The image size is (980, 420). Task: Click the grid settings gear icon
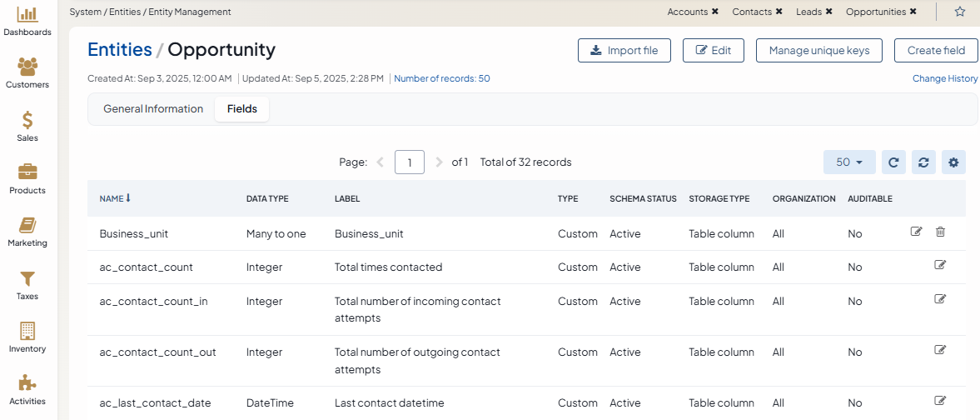[953, 162]
